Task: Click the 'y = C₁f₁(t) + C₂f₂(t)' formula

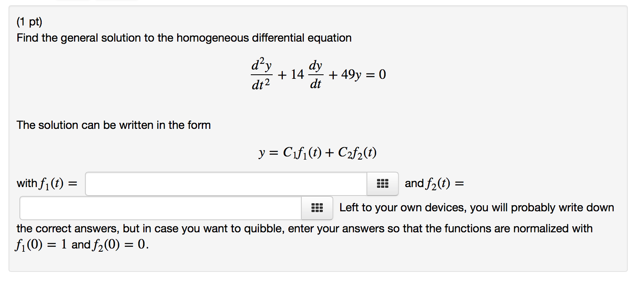Action: (318, 152)
